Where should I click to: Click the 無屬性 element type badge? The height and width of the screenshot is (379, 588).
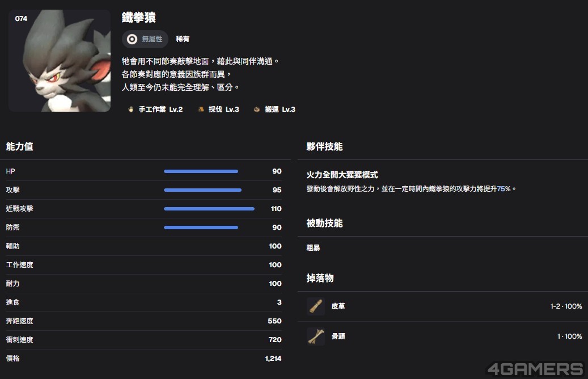tap(145, 39)
